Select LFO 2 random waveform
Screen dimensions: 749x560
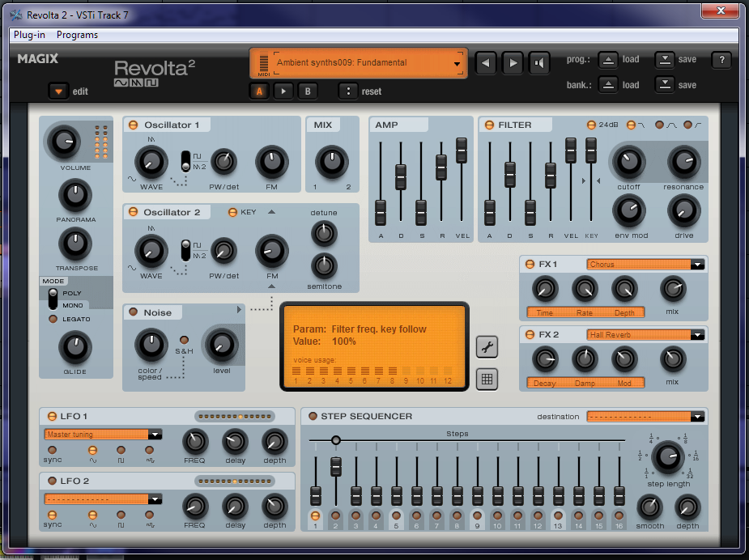(x=149, y=515)
